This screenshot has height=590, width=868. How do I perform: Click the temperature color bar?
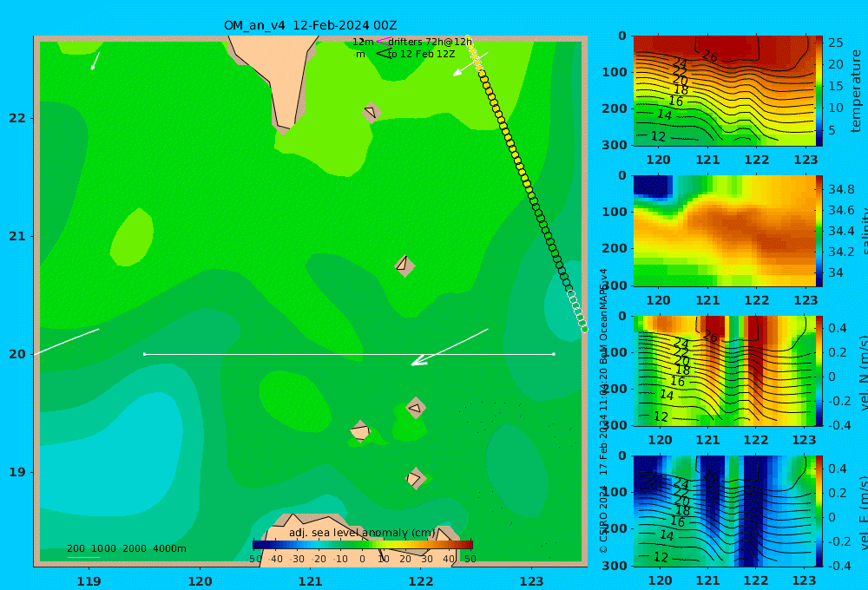point(819,91)
